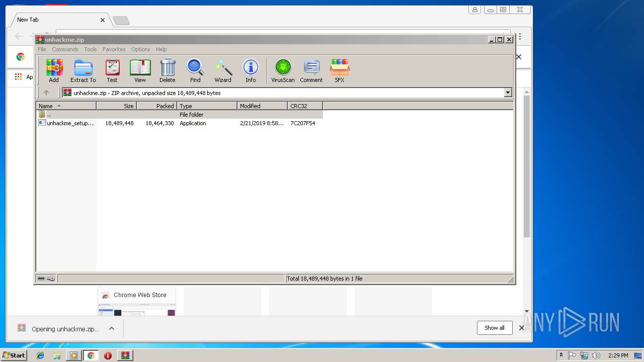The image size is (644, 362).
Task: Click the key password icon in status bar
Action: [51, 279]
